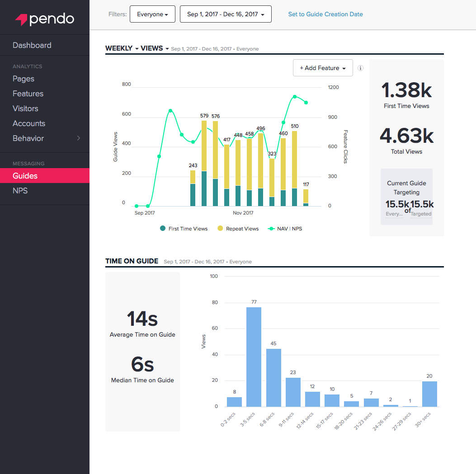Screen dimensions: 476x474
Task: Toggle the NAV | NPS legend line
Action: coord(284,229)
